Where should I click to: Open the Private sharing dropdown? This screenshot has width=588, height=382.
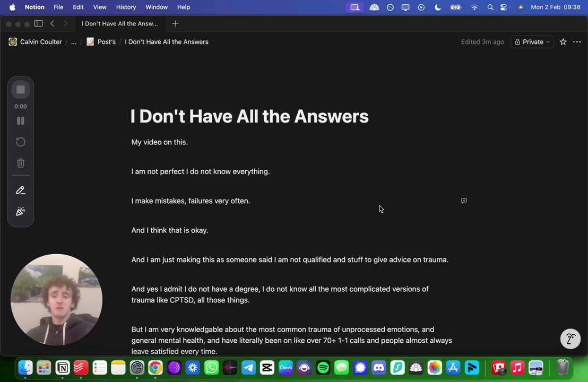[x=532, y=41]
